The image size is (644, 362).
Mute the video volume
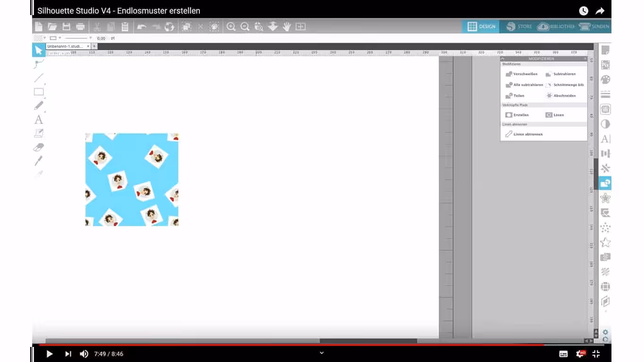[x=84, y=354]
